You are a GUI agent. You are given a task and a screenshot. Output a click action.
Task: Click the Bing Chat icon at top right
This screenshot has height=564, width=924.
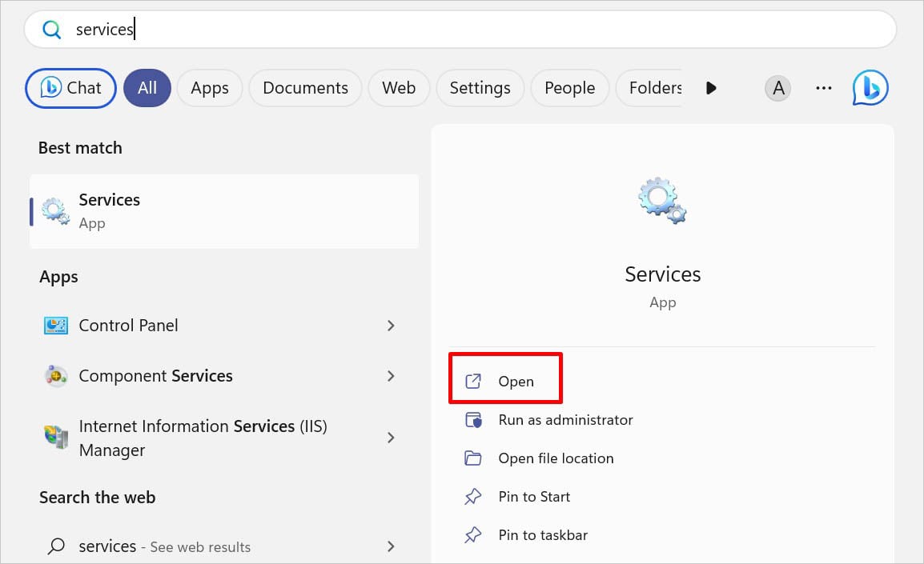pyautogui.click(x=870, y=88)
